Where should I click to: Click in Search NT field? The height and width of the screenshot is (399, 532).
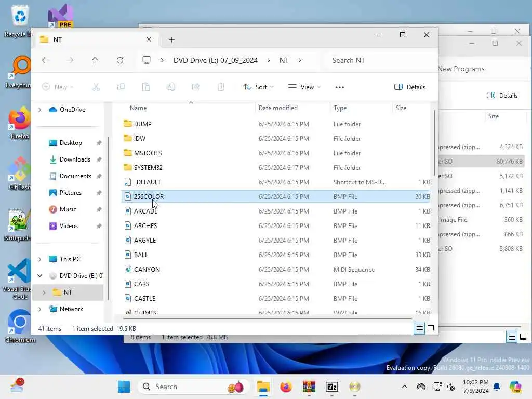point(380,60)
